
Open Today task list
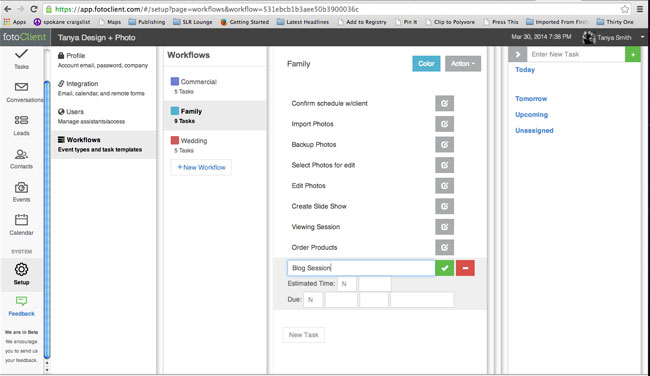tap(525, 70)
